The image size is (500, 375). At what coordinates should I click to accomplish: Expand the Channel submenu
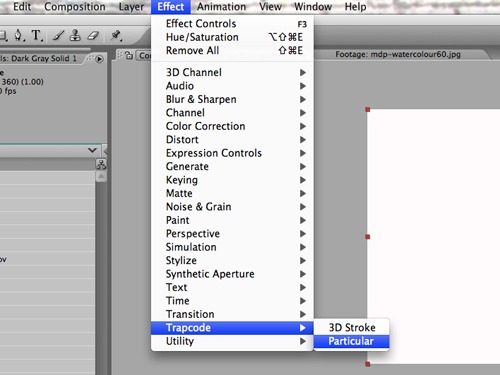point(232,113)
